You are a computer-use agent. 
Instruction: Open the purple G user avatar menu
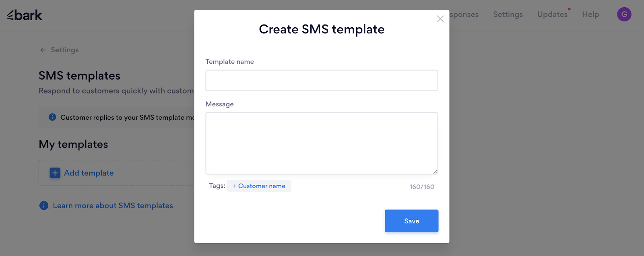[624, 14]
